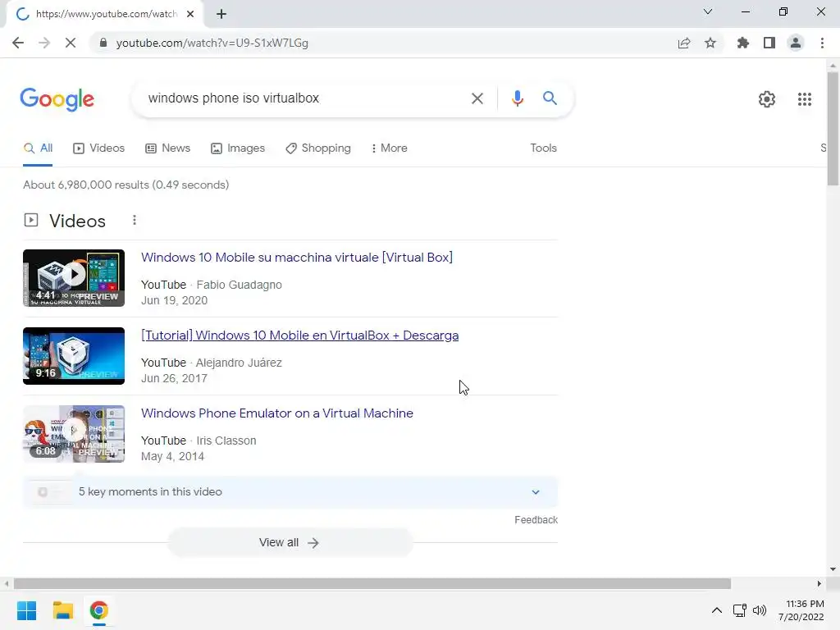
Task: Open the clock showing 11:36 PM
Action: [x=801, y=610]
